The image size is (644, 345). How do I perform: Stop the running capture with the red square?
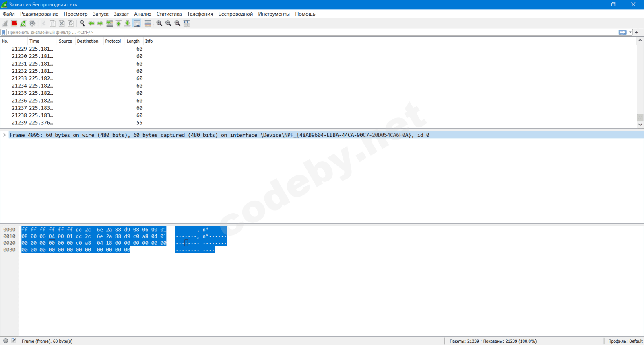14,23
